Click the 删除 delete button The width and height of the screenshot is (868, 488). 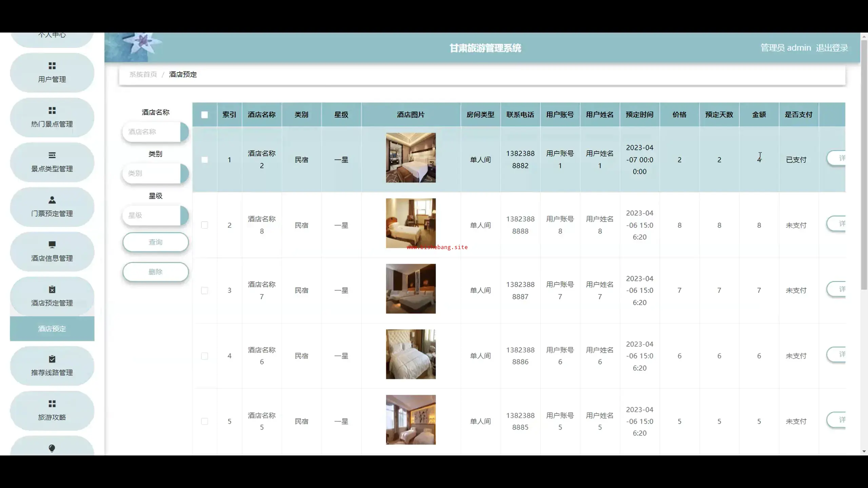(x=155, y=272)
